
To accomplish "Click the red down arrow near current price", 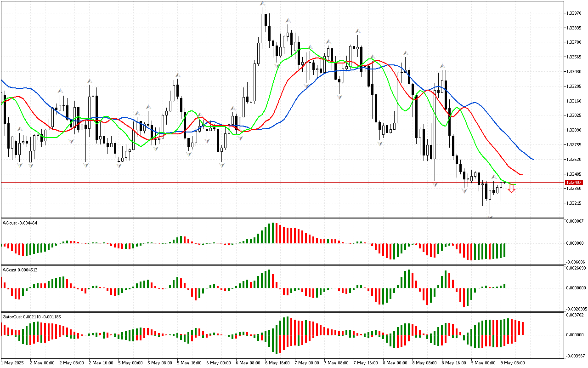I will (x=511, y=189).
